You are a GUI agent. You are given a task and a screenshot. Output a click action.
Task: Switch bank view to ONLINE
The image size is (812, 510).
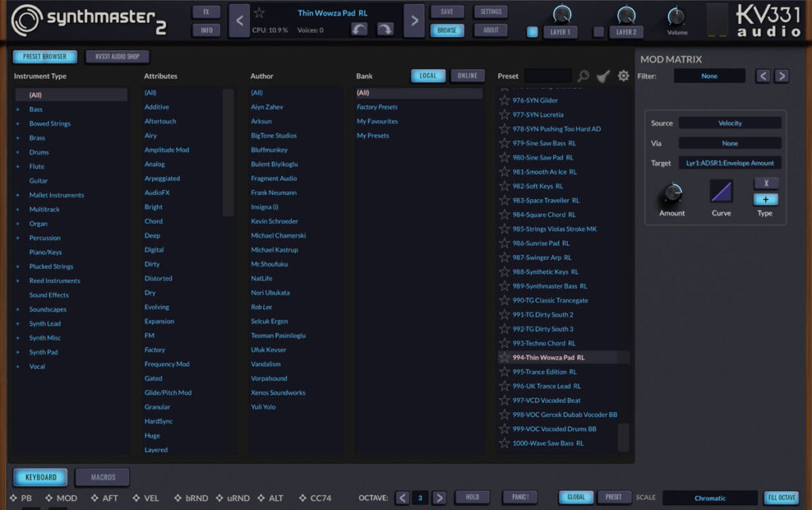[467, 75]
